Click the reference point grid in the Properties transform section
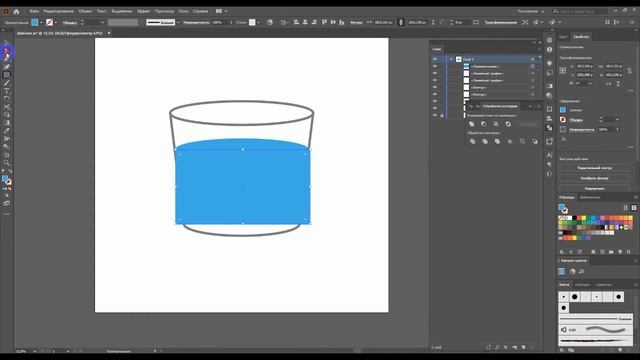This screenshot has height=360, width=640. 563,70
